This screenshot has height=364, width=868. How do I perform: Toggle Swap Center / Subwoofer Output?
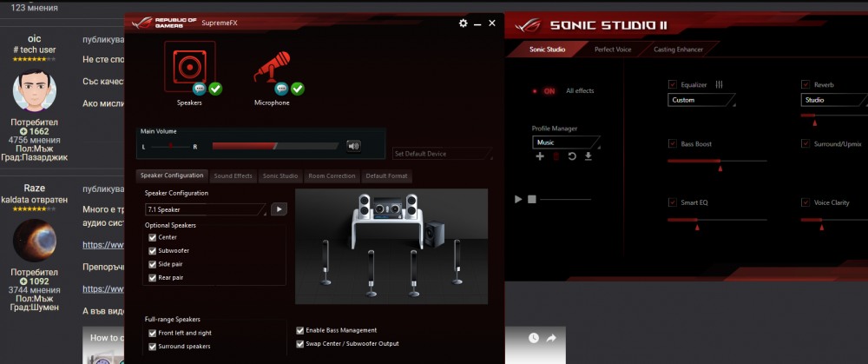(300, 343)
